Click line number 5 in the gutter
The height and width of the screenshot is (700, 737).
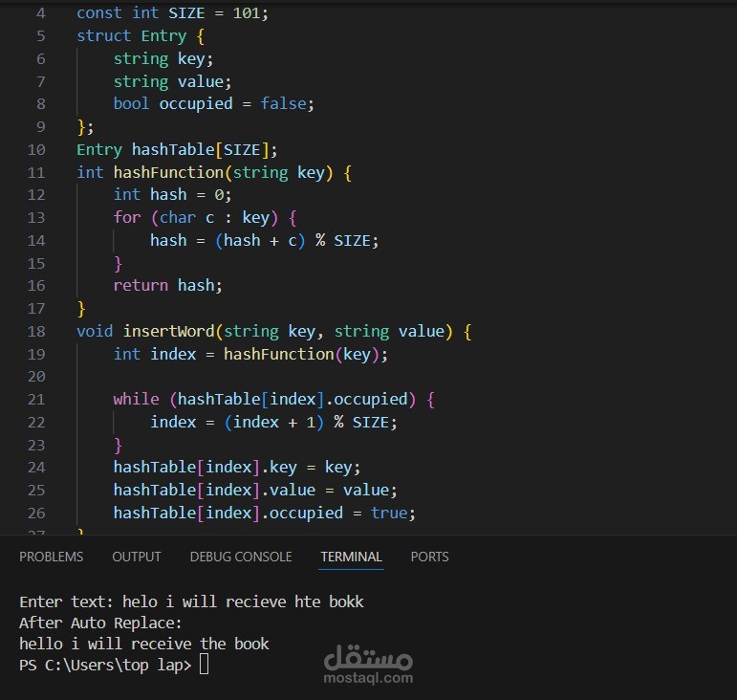(x=41, y=36)
